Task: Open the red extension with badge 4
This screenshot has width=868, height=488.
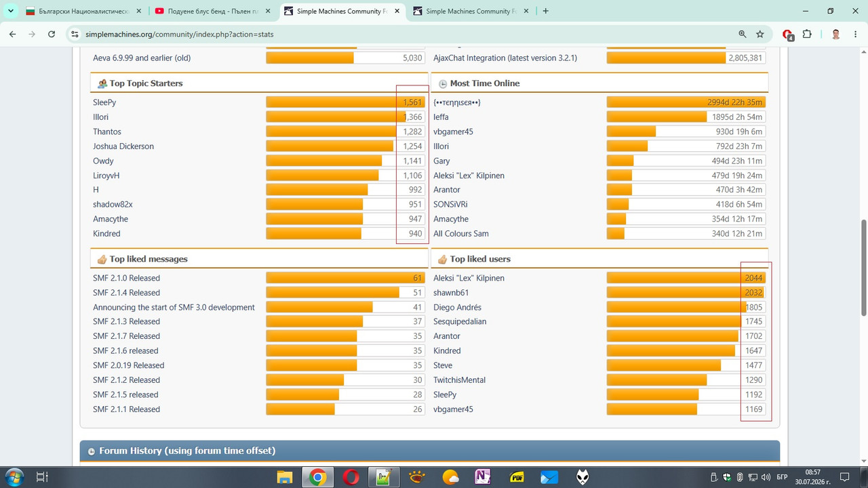Action: tap(787, 34)
